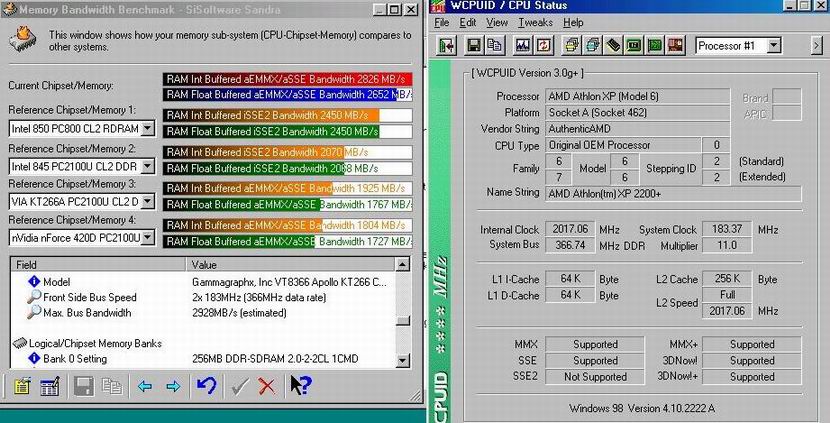Viewport: 830px width, 423px height.
Task: Open the Help menu in WCPUID
Action: point(573,23)
